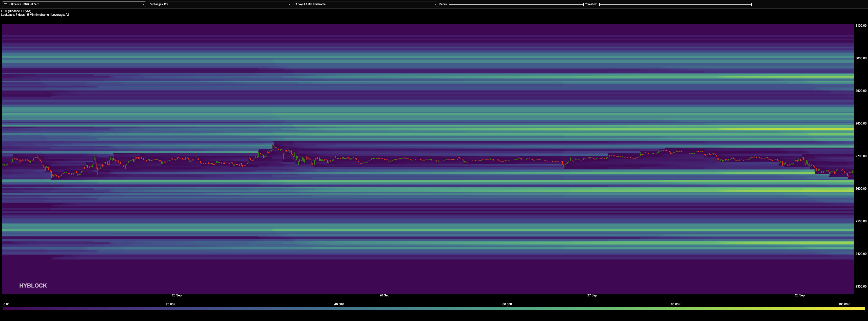Click the 80.00K color scale label

[x=676, y=304]
